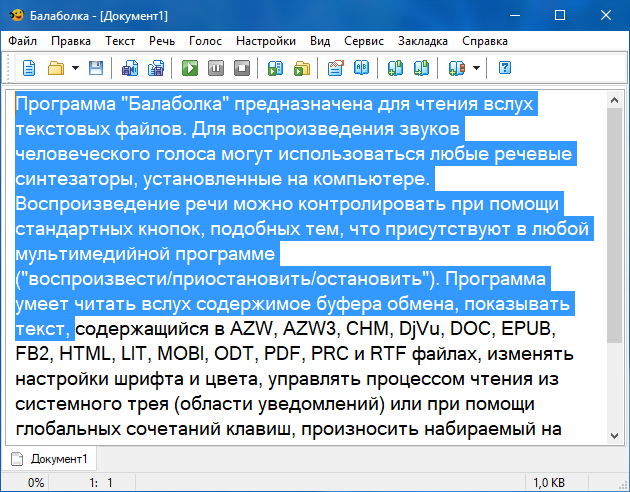Expand the Open file dropdown arrow
630x492 pixels.
point(75,68)
